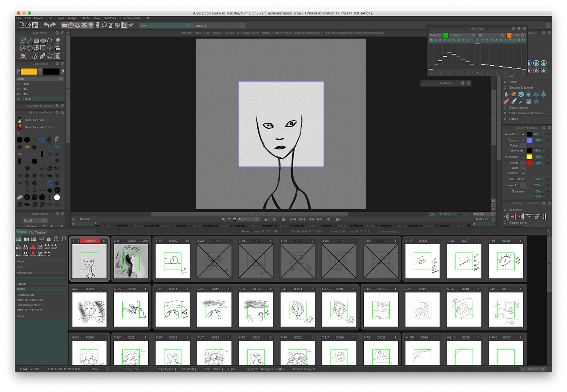Stop playback with the square button

[x=283, y=219]
